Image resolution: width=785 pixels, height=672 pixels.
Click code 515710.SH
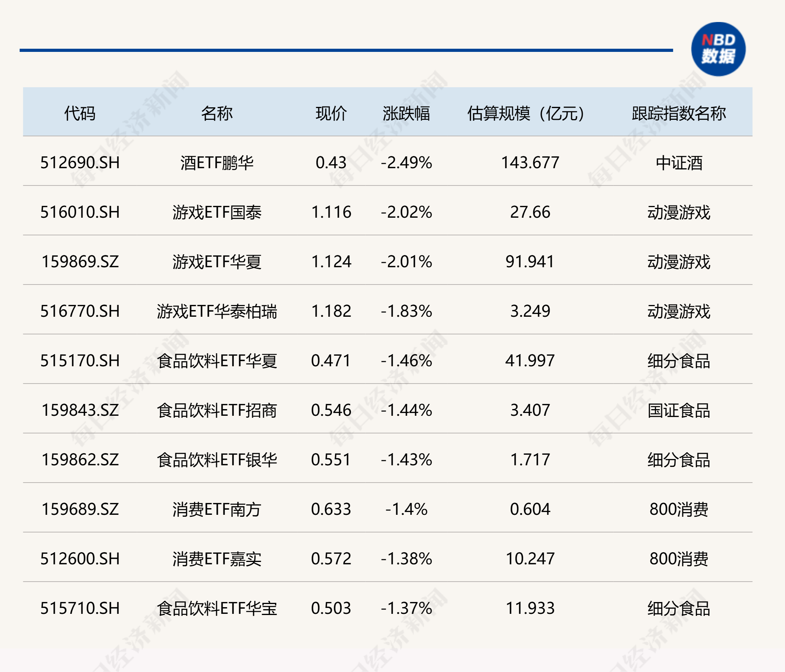pos(80,608)
